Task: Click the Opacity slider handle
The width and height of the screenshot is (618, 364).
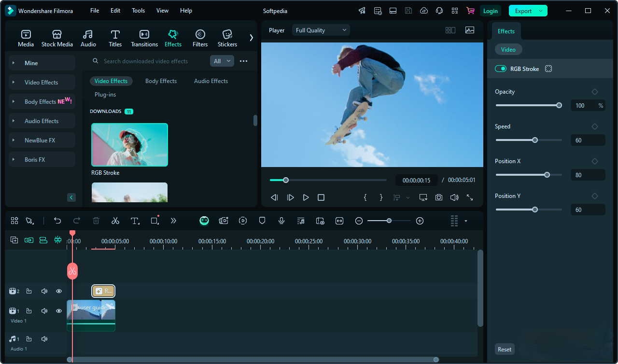Action: 559,105
